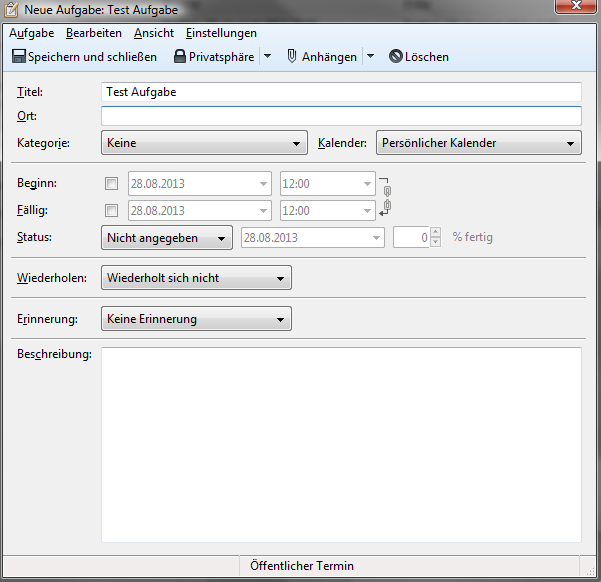Screen dimensions: 601x582
Task: Click into the Ort input field
Action: point(341,117)
